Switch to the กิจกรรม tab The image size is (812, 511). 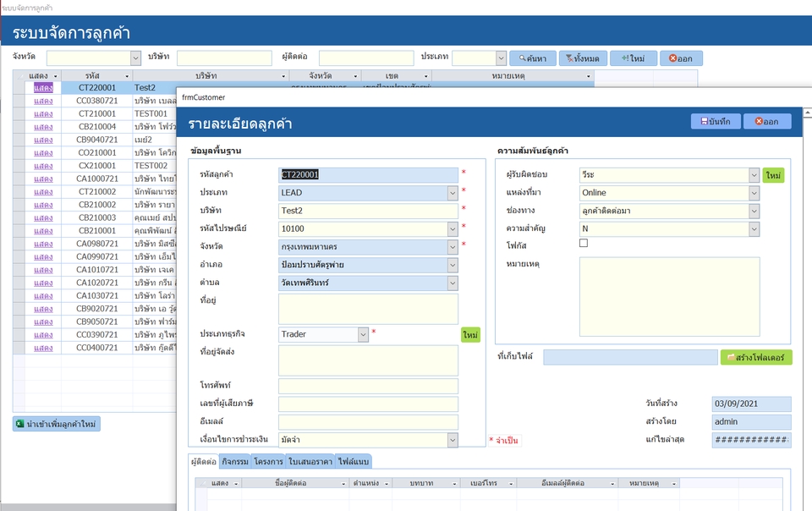pos(235,461)
